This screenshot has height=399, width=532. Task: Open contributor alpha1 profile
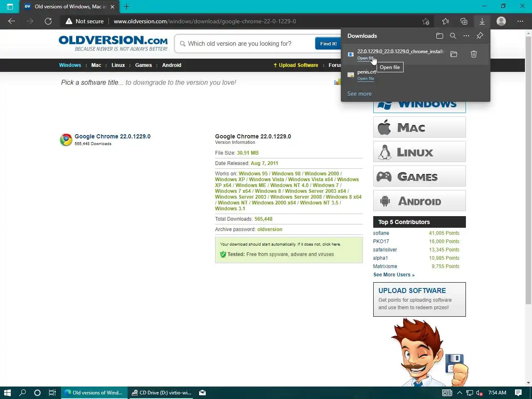pyautogui.click(x=380, y=258)
